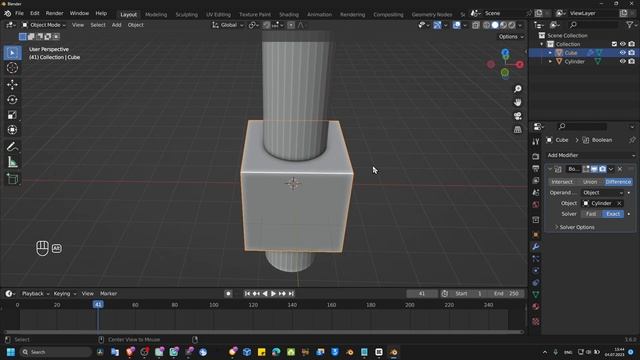Click the Union operation button

pyautogui.click(x=589, y=182)
